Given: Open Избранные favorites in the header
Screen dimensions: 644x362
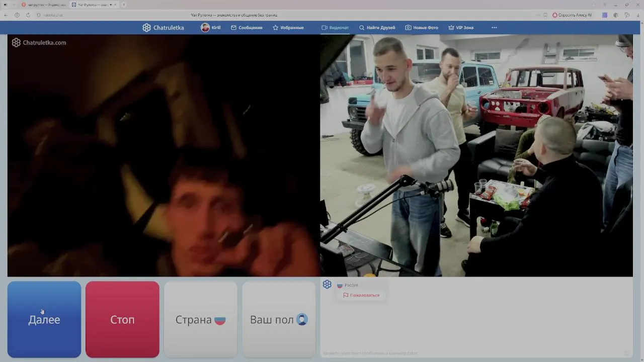Looking at the screenshot, I should pyautogui.click(x=288, y=28).
